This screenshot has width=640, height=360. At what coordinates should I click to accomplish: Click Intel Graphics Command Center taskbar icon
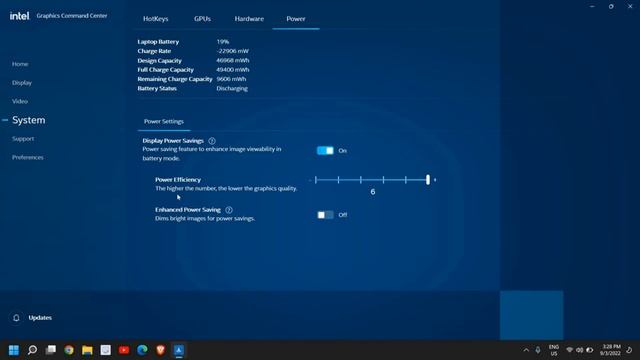coord(179,350)
